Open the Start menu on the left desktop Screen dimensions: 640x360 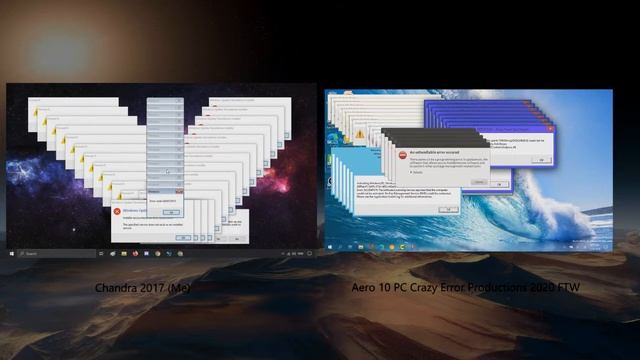tap(11, 253)
